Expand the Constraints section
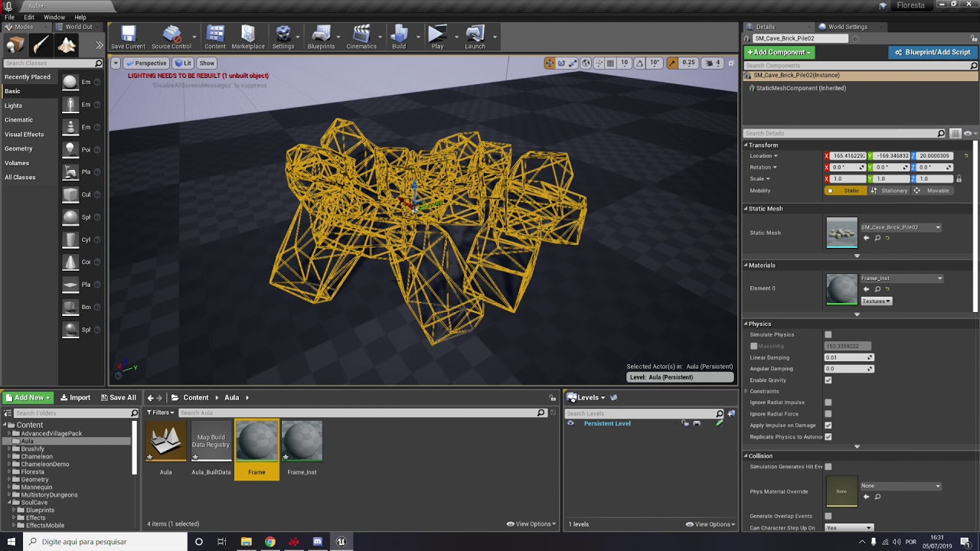The width and height of the screenshot is (980, 551). 746,391
